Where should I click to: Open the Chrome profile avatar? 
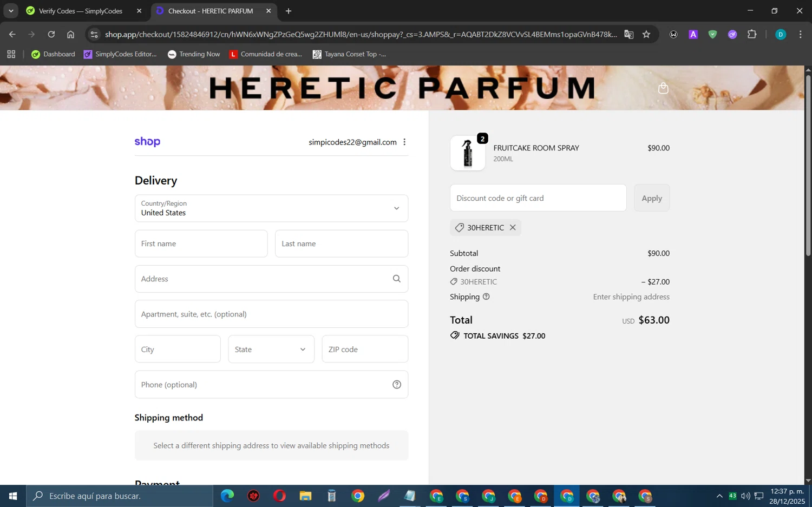(781, 34)
